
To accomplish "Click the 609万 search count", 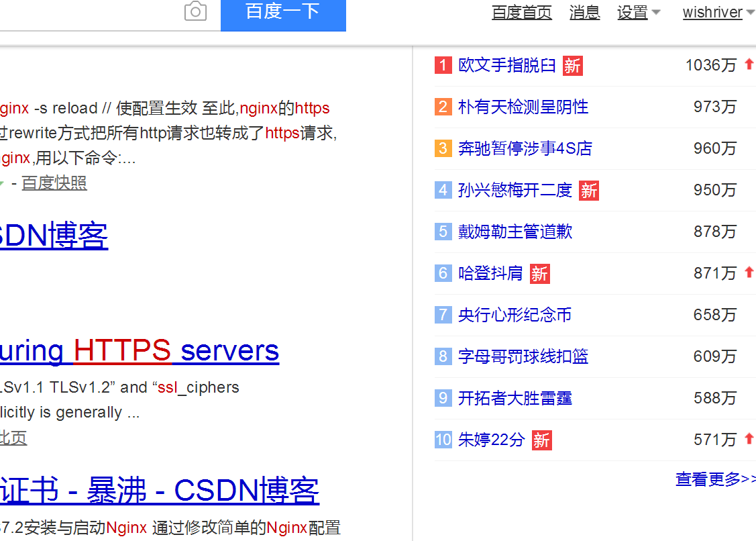I will (x=715, y=356).
